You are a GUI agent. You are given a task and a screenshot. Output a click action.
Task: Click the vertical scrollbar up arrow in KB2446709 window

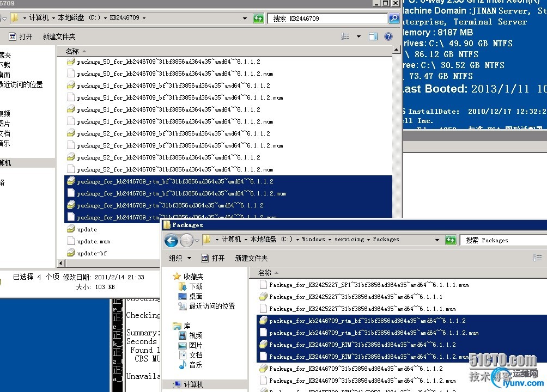(396, 50)
